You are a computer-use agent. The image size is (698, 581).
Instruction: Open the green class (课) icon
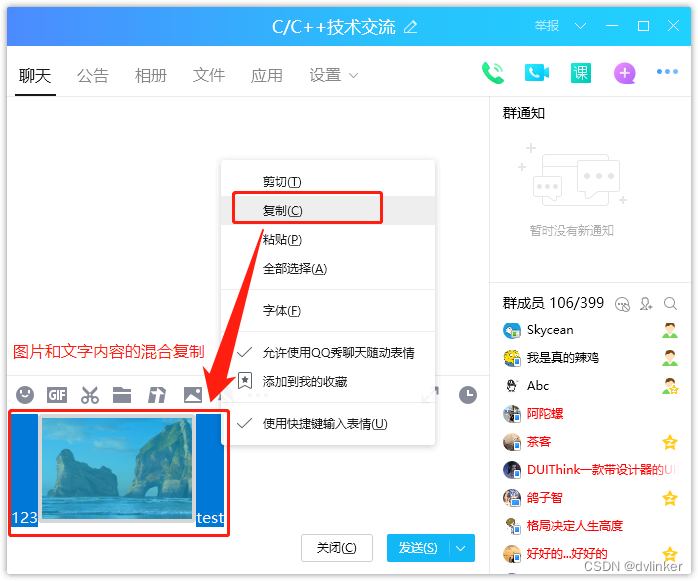point(581,73)
